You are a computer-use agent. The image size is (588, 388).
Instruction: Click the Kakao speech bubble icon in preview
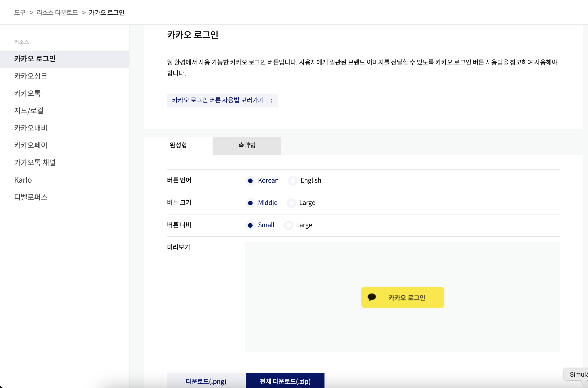point(372,297)
